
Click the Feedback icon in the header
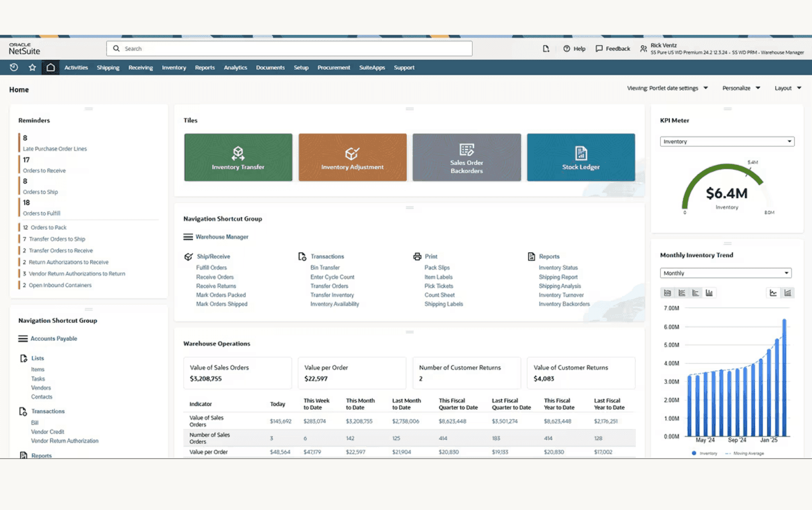click(599, 48)
